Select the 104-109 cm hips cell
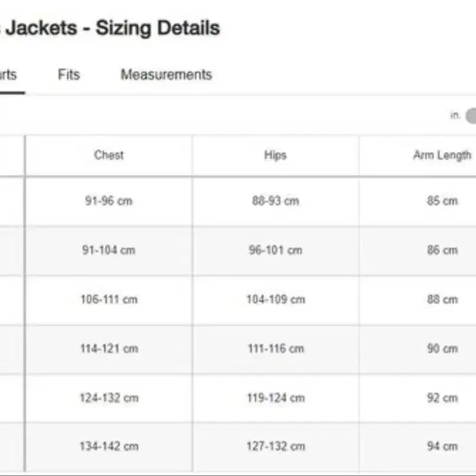476x476 pixels. pyautogui.click(x=276, y=299)
